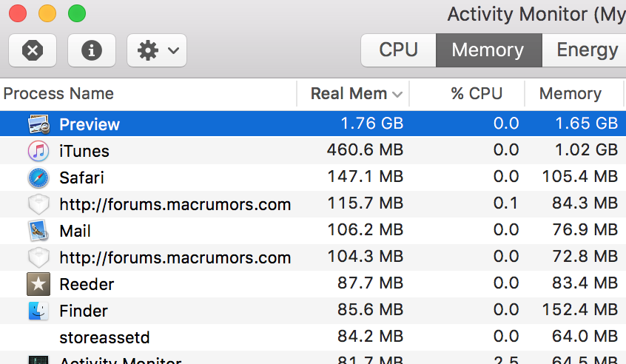
Task: Switch to the Energy tab
Action: click(x=584, y=50)
